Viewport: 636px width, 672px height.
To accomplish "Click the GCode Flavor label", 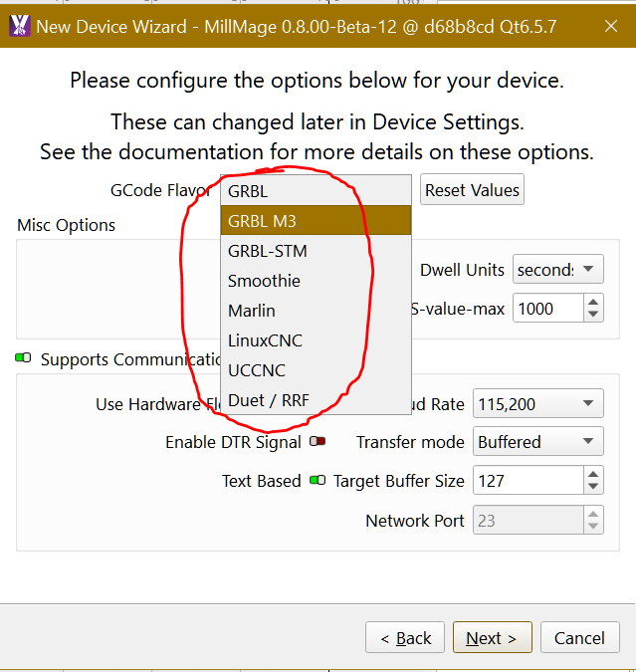I will pyautogui.click(x=161, y=190).
